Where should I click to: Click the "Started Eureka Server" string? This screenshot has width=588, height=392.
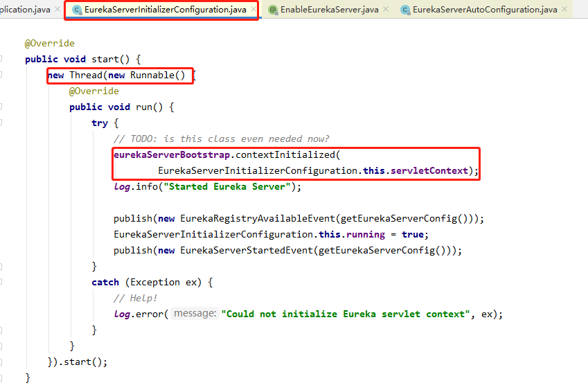[x=227, y=186]
